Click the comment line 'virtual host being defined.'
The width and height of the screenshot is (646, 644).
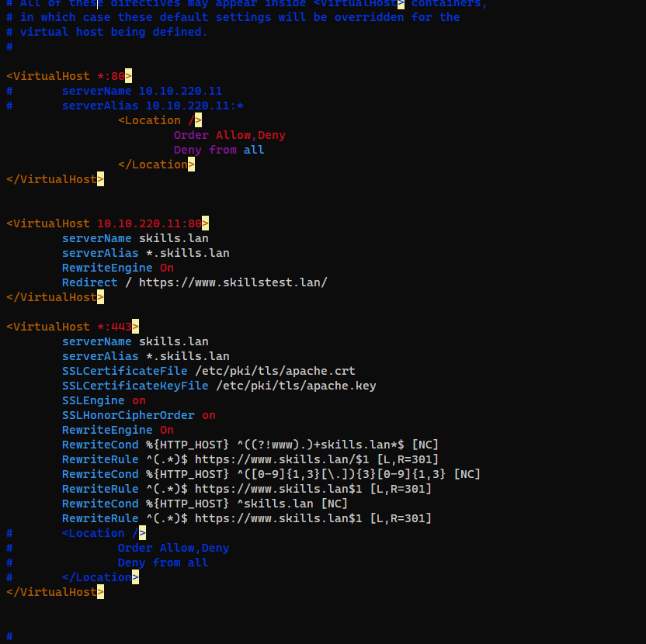coord(107,32)
